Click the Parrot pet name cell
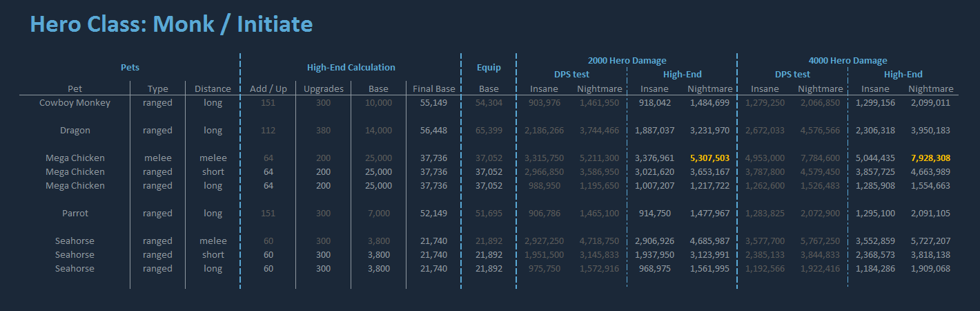Screen dimensions: 980x311 75,214
